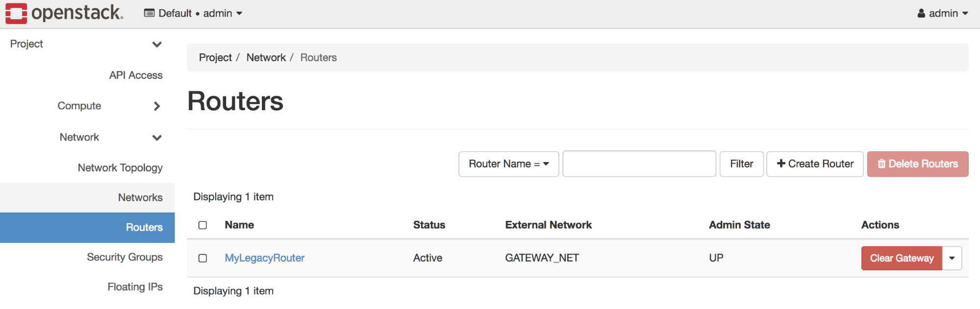The image size is (980, 309).
Task: Clear the gateway for MyLegacyRouter
Action: pyautogui.click(x=902, y=258)
